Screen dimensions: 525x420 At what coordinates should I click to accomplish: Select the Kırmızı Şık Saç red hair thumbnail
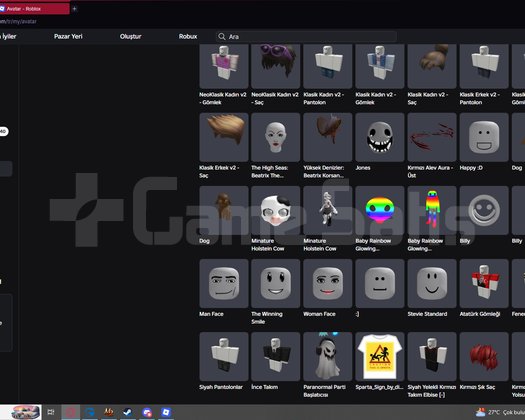coord(484,356)
